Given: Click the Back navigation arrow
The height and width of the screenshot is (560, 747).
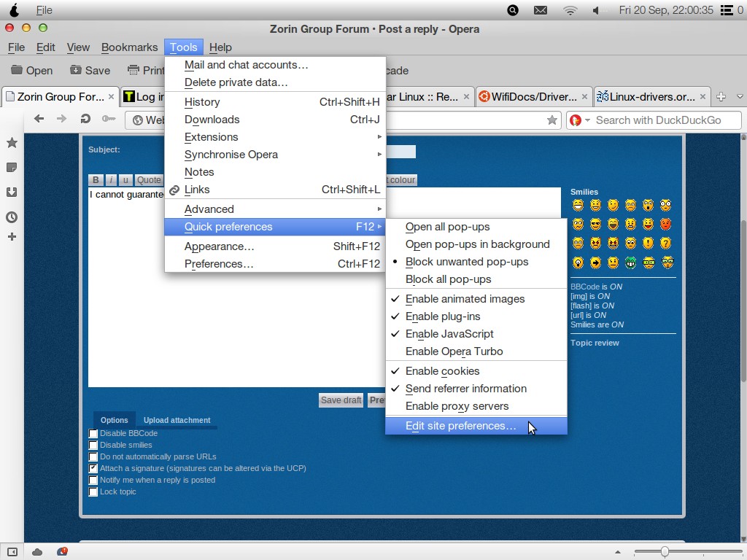Looking at the screenshot, I should tap(39, 120).
